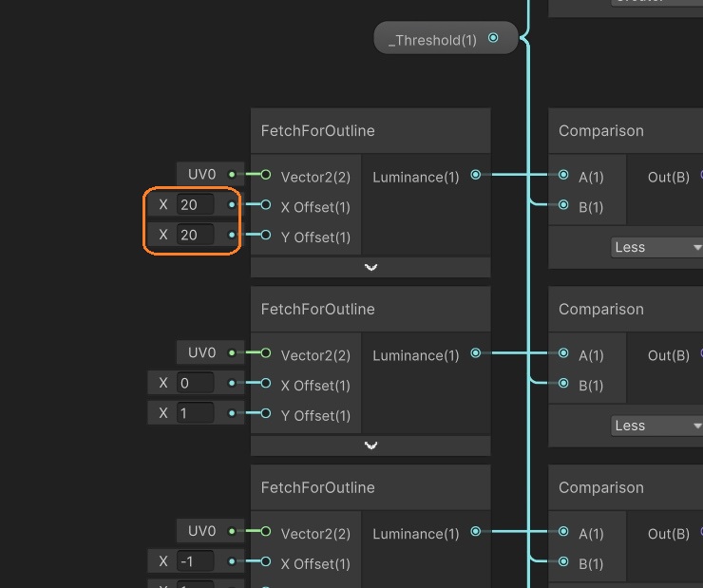
Task: Collapse the top FetchForOutline node using its chevron
Action: tap(370, 267)
